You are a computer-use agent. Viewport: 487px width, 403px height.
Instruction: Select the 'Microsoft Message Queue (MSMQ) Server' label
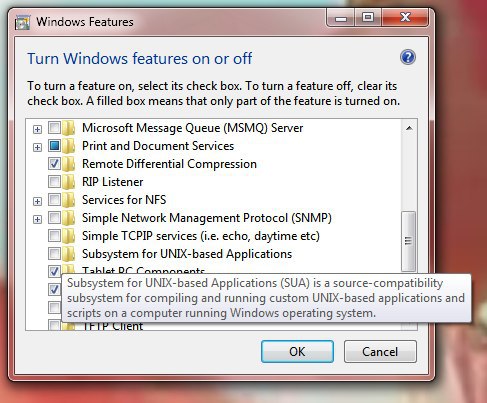[x=193, y=128]
